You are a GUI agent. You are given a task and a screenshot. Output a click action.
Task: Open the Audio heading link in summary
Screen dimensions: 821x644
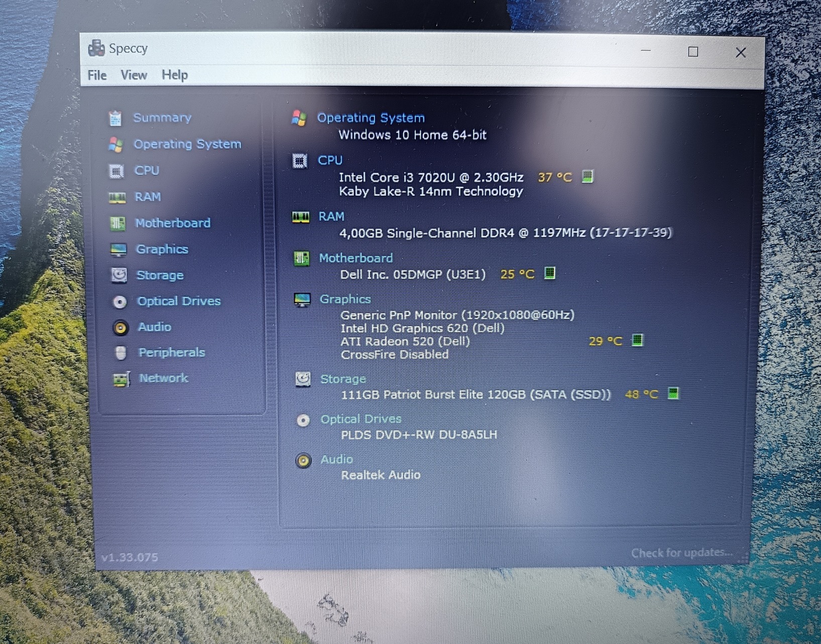(x=337, y=459)
